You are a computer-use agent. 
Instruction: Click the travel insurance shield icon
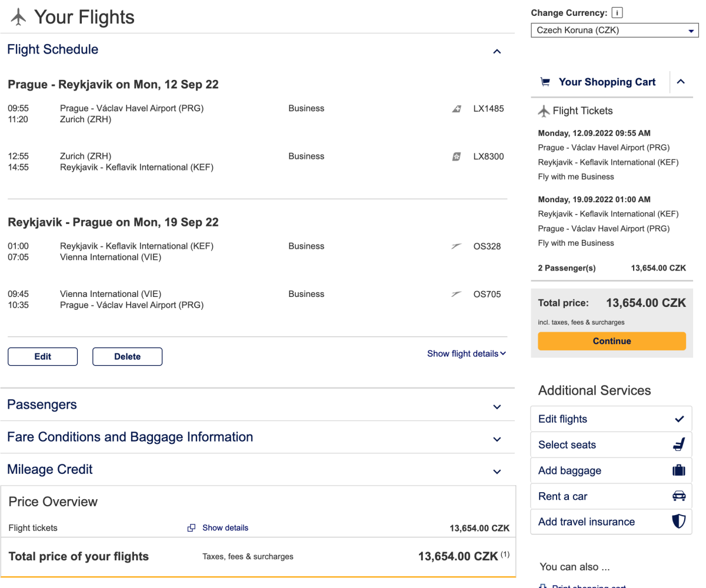click(x=679, y=522)
